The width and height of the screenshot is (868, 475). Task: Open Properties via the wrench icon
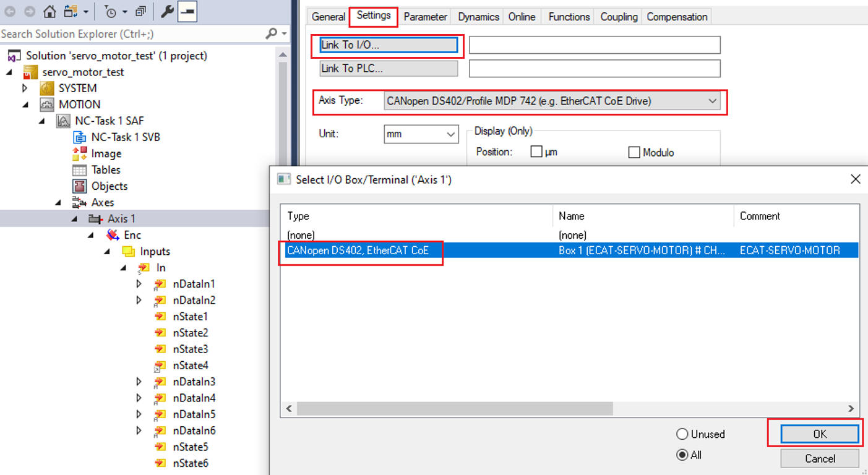pyautogui.click(x=167, y=12)
